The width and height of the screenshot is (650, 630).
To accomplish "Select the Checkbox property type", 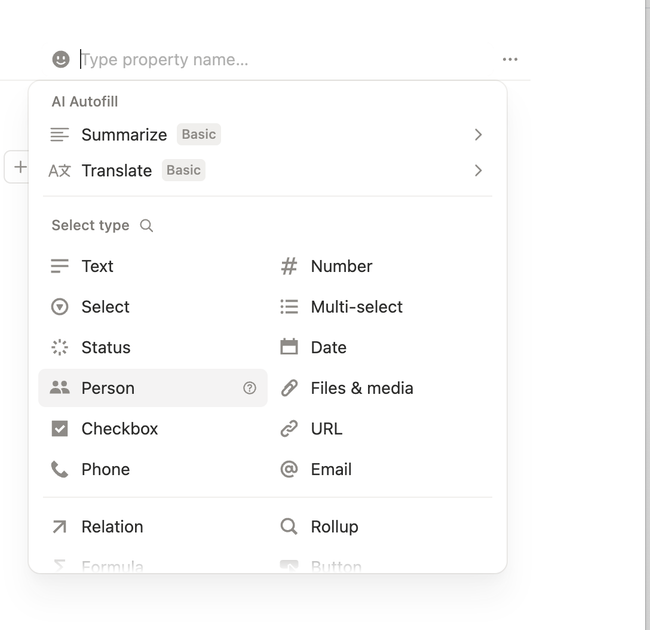I will (153, 429).
